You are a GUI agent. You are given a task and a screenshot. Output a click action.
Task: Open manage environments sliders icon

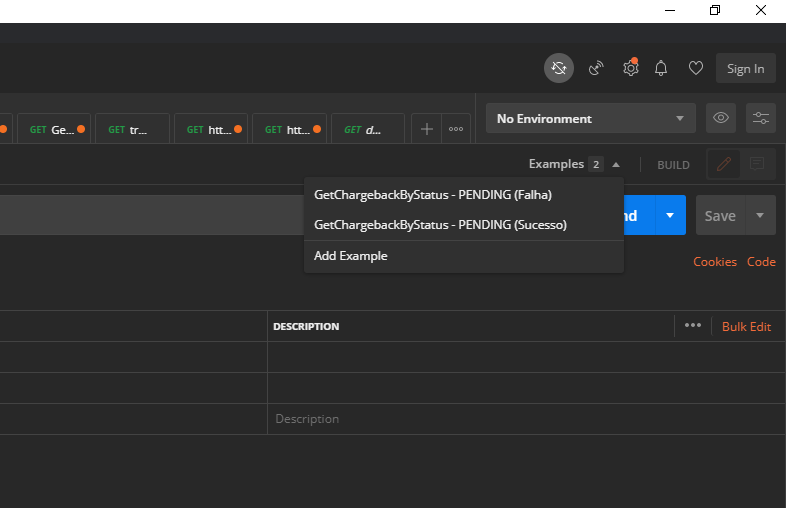pos(760,118)
